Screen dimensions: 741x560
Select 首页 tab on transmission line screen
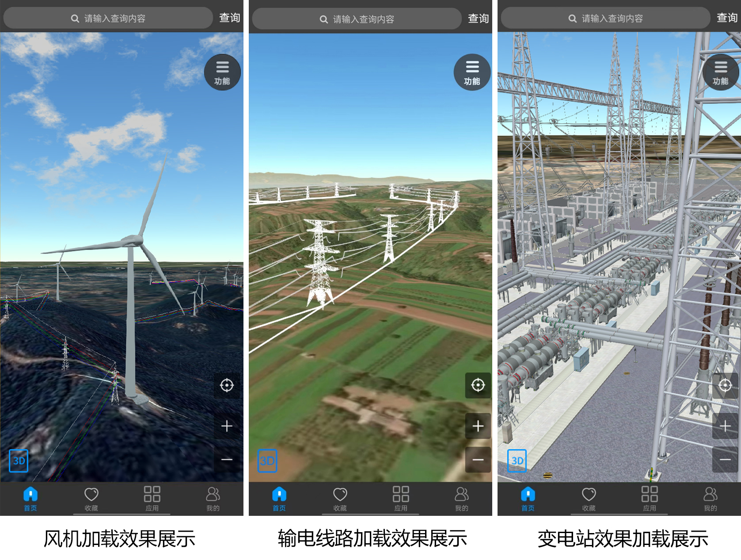279,499
